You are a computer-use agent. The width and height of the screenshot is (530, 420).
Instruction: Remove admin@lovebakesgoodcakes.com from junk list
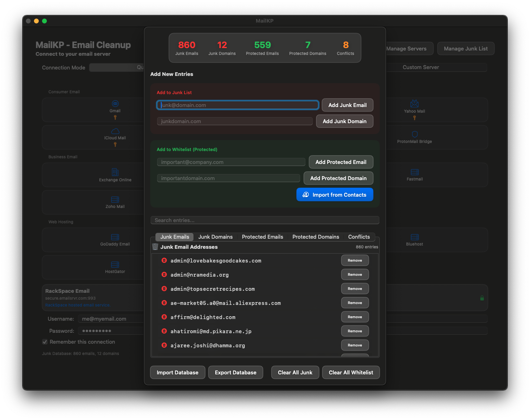(x=355, y=260)
